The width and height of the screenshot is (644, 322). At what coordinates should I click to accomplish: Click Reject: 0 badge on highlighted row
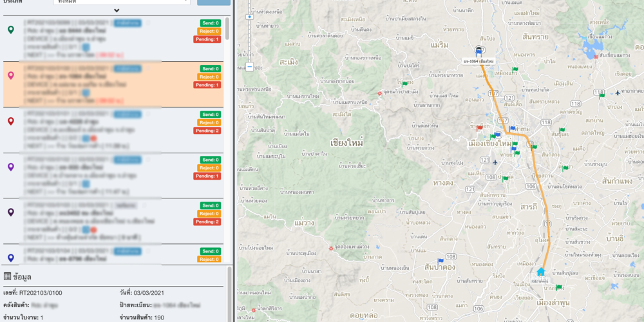pyautogui.click(x=210, y=77)
